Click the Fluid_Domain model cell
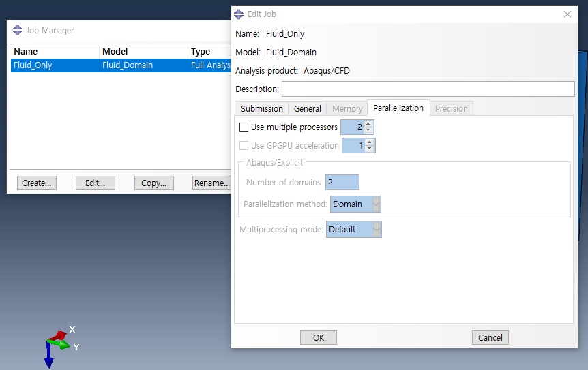This screenshot has width=588, height=370. pos(128,65)
